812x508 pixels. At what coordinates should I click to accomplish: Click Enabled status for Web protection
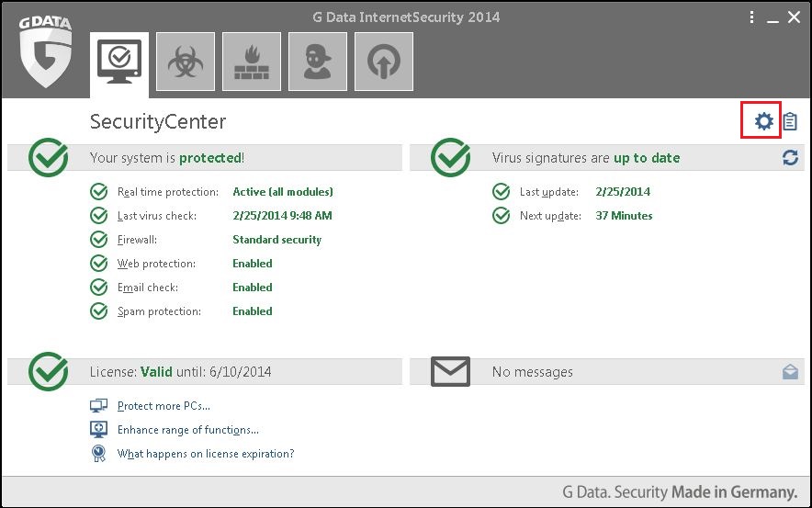click(x=253, y=263)
